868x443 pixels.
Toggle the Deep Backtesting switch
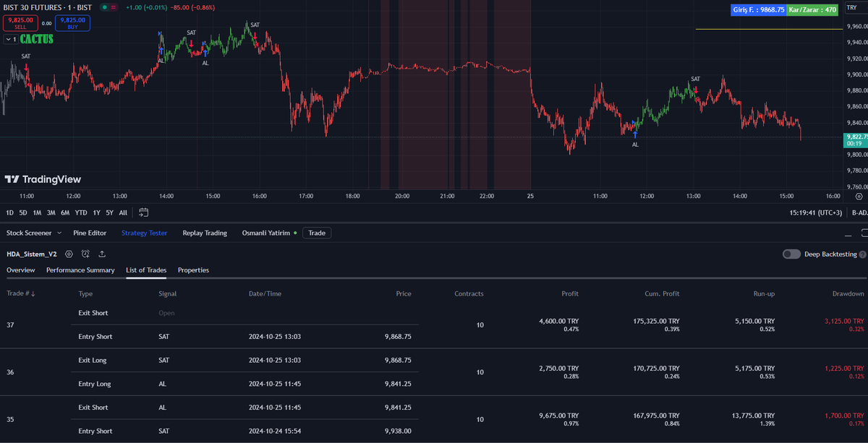[791, 254]
